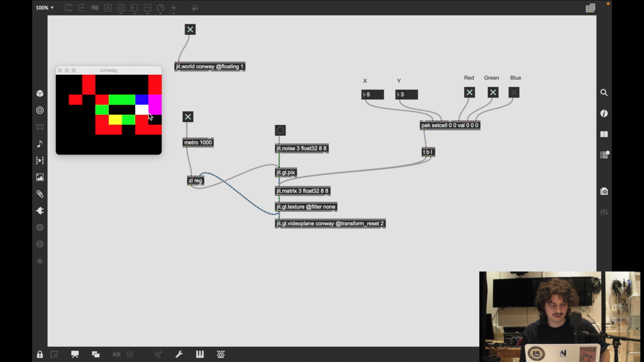Add a number box from top toolbar
The height and width of the screenshot is (362, 644).
click(x=134, y=8)
